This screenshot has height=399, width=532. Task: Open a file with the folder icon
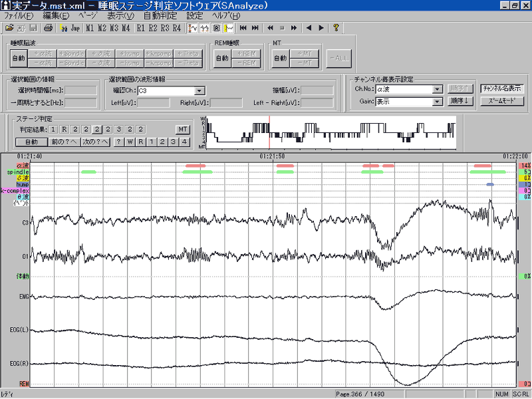click(x=9, y=28)
